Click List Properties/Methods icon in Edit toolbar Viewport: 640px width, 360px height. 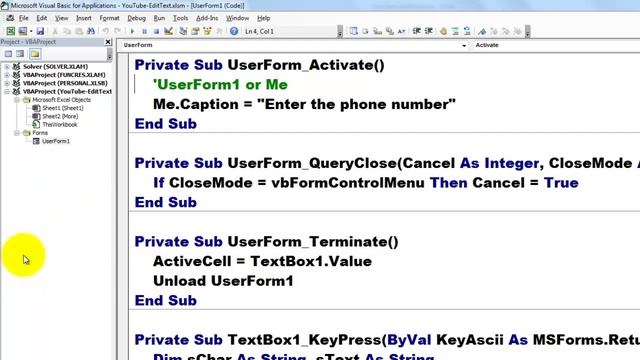(x=353, y=31)
